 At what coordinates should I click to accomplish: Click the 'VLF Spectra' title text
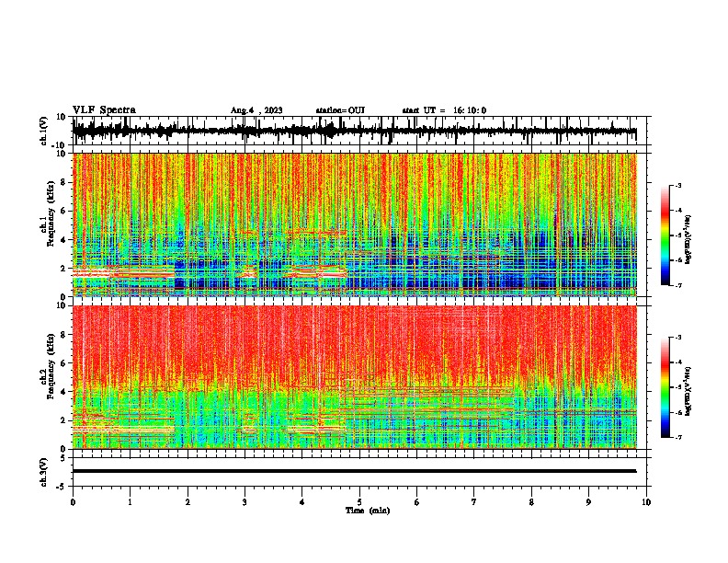pyautogui.click(x=104, y=110)
